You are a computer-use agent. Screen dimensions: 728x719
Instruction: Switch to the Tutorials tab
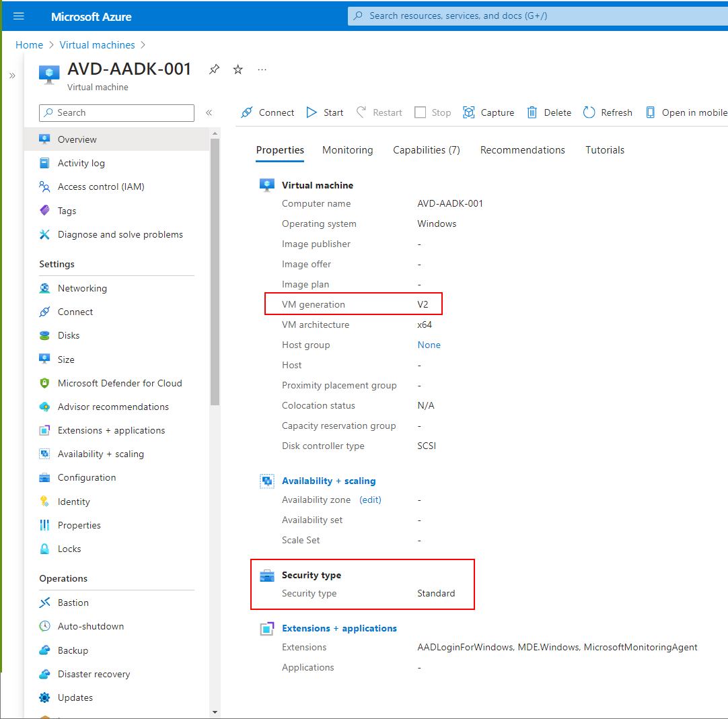[x=604, y=150]
